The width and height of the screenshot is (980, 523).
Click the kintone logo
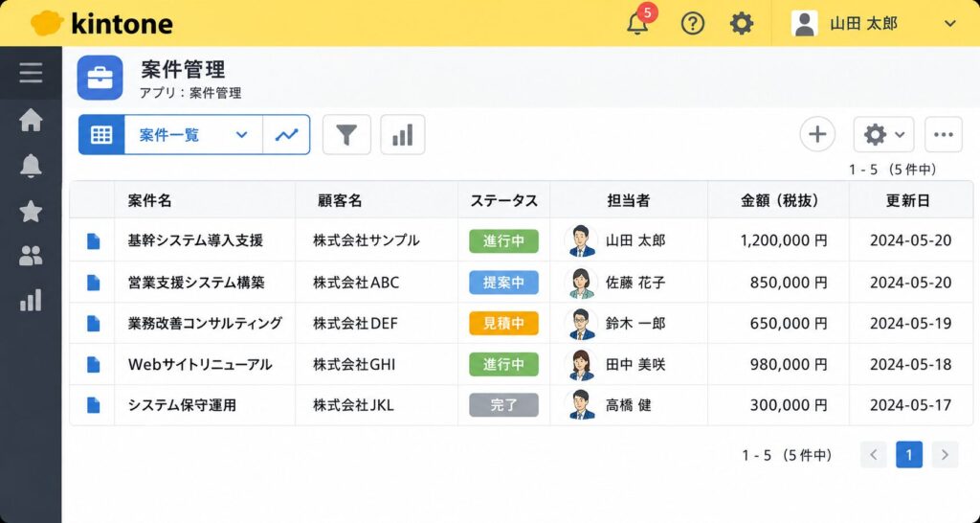coord(101,24)
